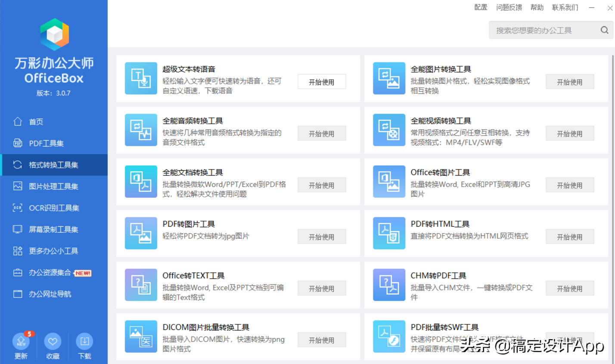Viewport: 615px width, 364px height.
Task: Open 办公网址导航 in the sidebar
Action: click(x=54, y=294)
